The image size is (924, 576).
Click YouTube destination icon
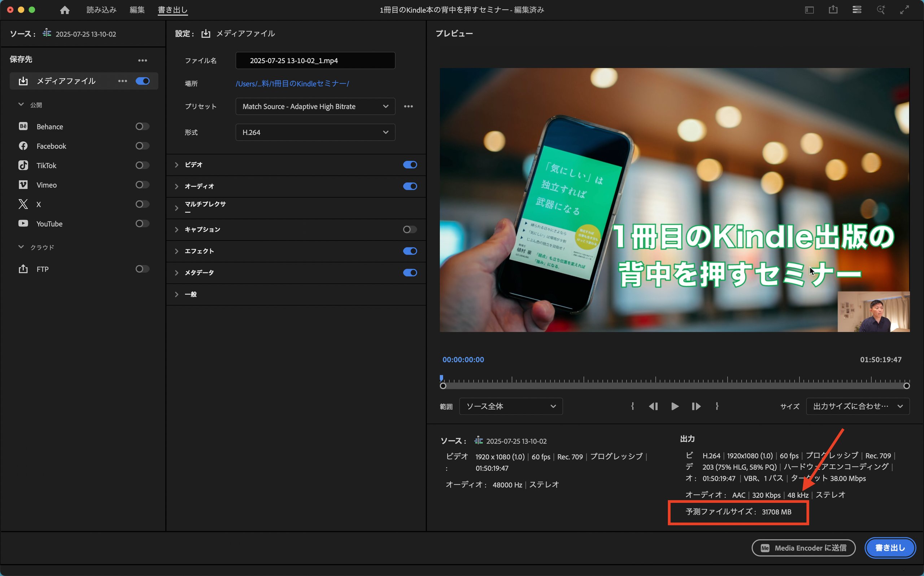click(23, 223)
